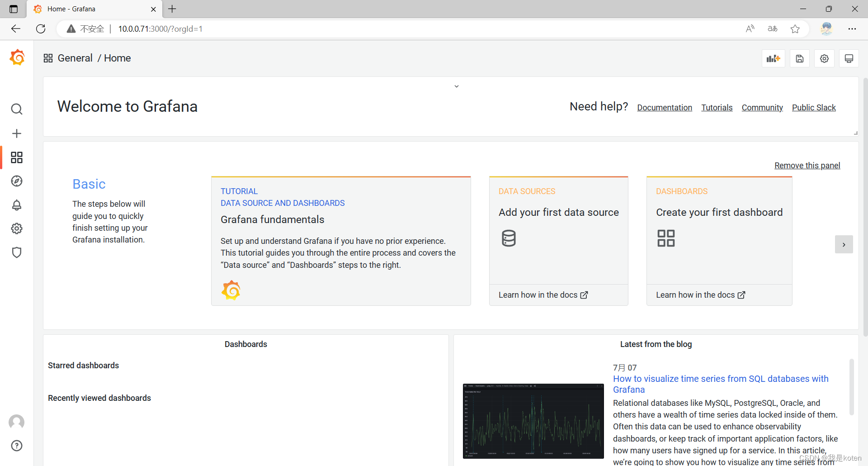
Task: Open the Tutorials link
Action: pos(717,108)
